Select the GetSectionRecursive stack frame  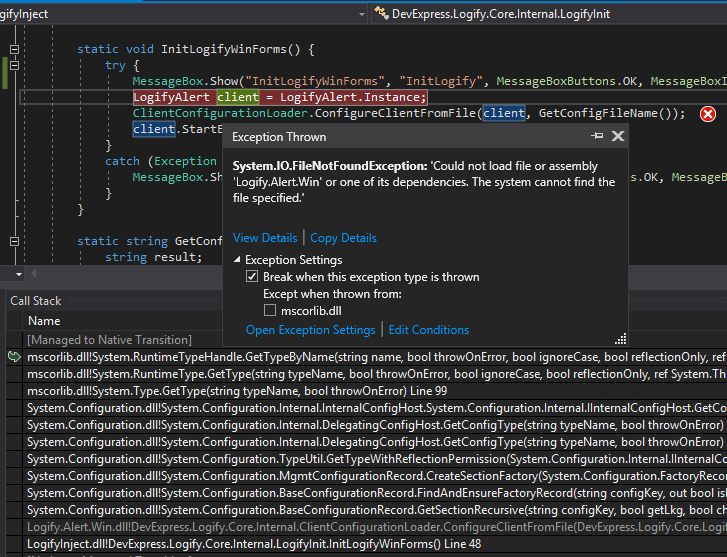(x=375, y=510)
